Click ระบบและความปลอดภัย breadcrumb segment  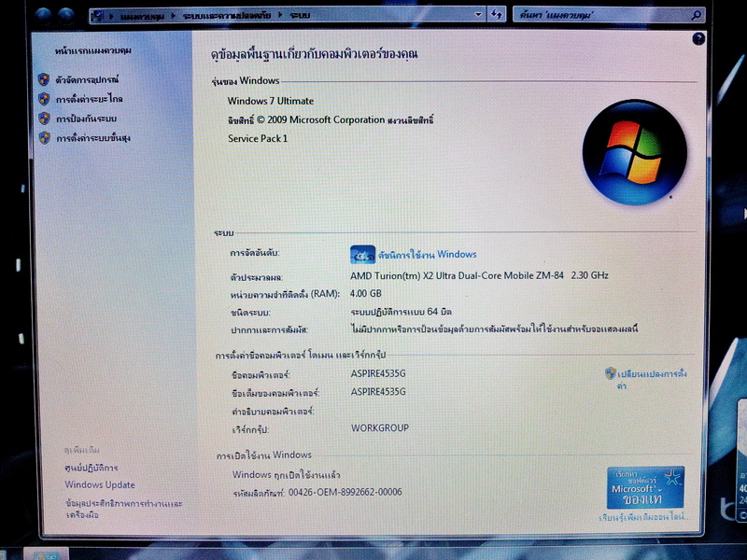227,16
